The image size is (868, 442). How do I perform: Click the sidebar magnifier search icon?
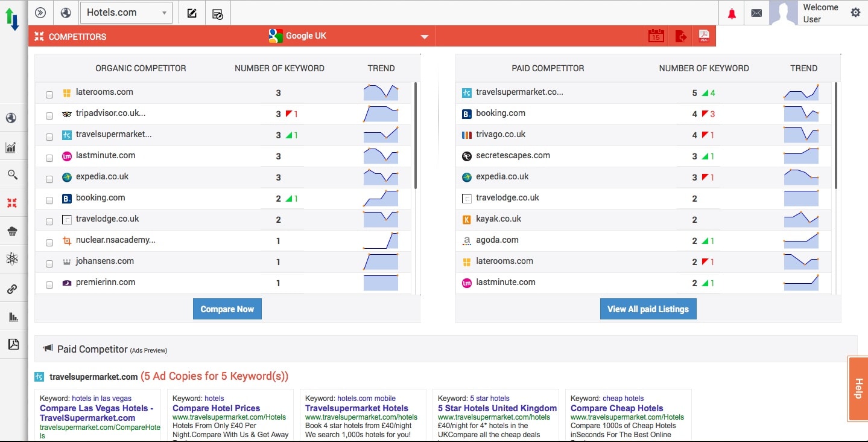[12, 175]
